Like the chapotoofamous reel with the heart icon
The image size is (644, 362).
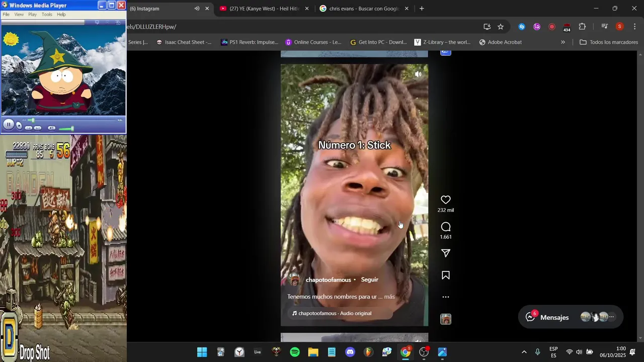[446, 200]
